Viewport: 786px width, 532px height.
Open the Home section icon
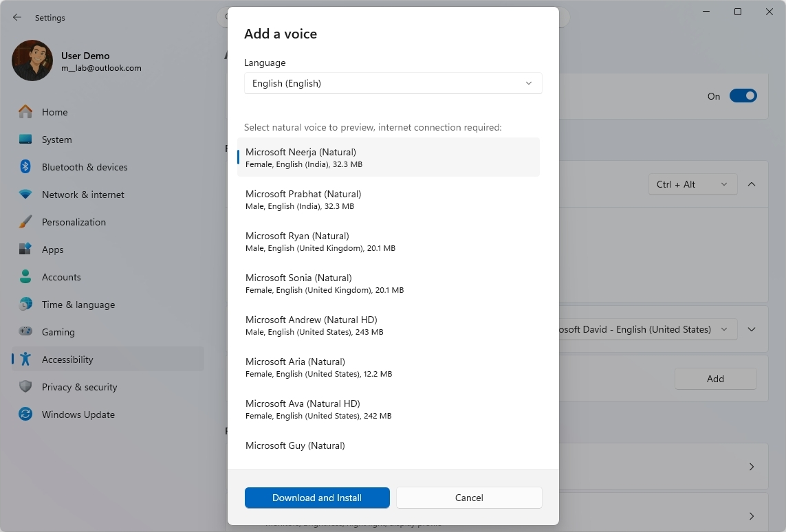(27, 111)
